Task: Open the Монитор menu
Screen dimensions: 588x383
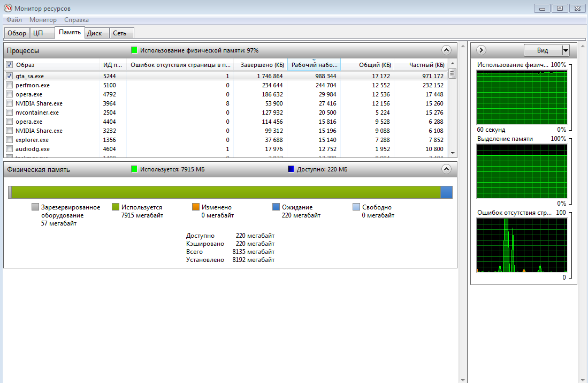Action: tap(43, 20)
